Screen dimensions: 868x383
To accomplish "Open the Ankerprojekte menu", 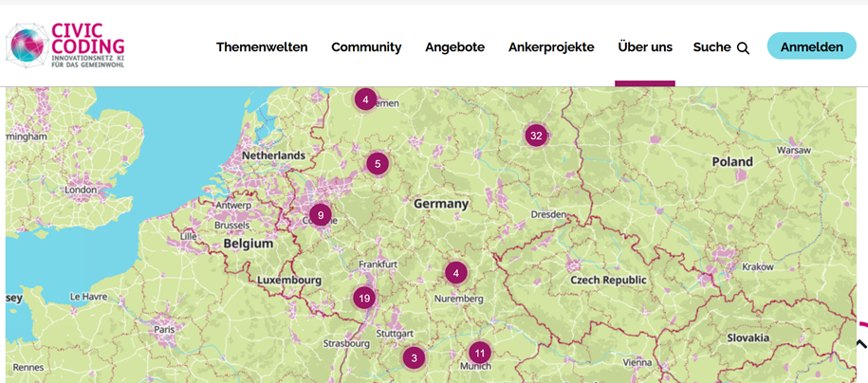I will [551, 47].
